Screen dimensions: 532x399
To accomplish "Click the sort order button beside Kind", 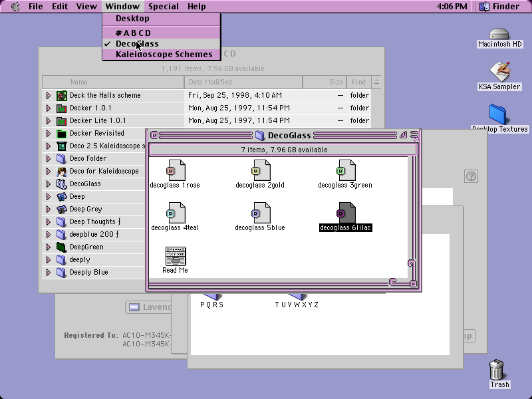I will [376, 82].
